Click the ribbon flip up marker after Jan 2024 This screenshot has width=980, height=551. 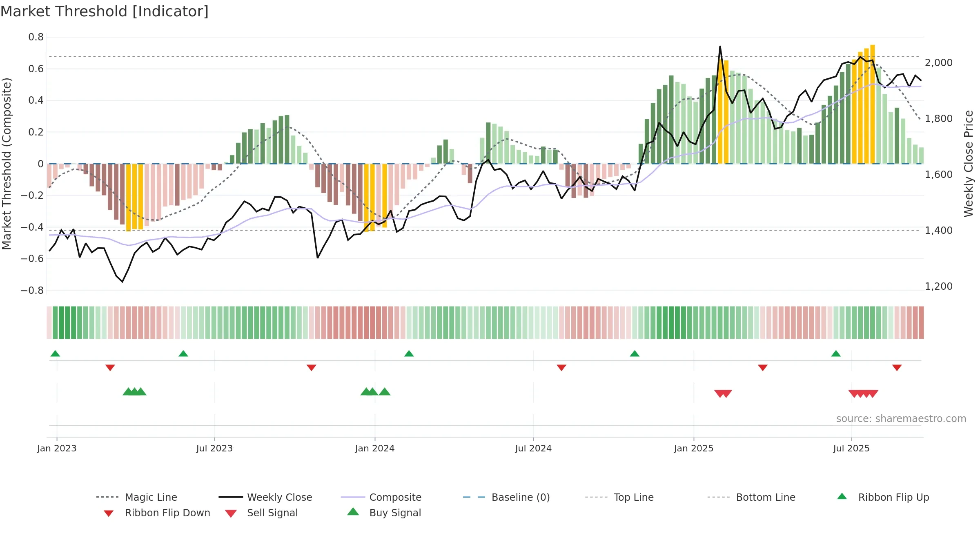(409, 353)
